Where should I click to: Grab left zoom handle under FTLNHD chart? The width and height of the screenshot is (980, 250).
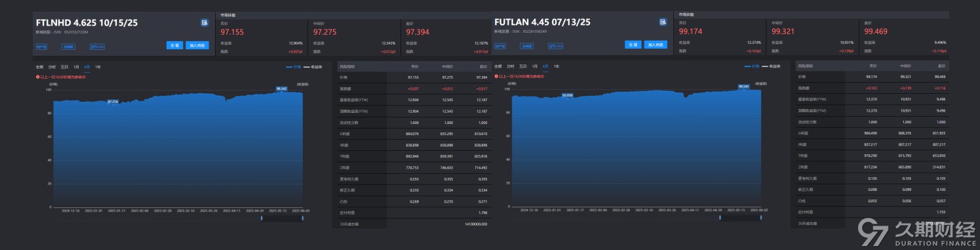click(x=262, y=218)
